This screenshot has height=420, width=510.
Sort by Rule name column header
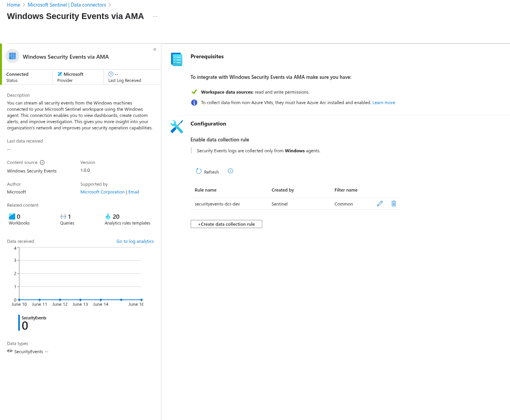click(x=205, y=190)
